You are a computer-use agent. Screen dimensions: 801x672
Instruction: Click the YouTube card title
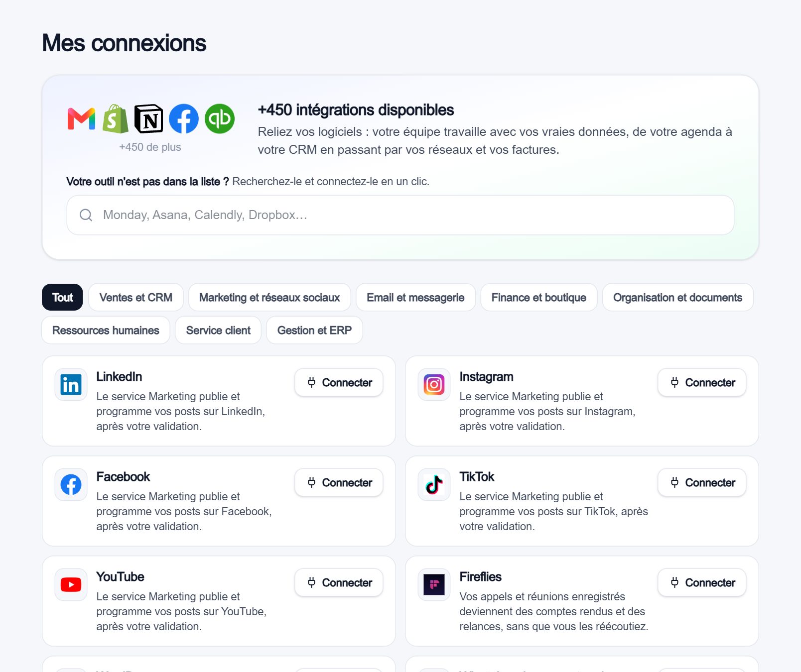coord(120,577)
